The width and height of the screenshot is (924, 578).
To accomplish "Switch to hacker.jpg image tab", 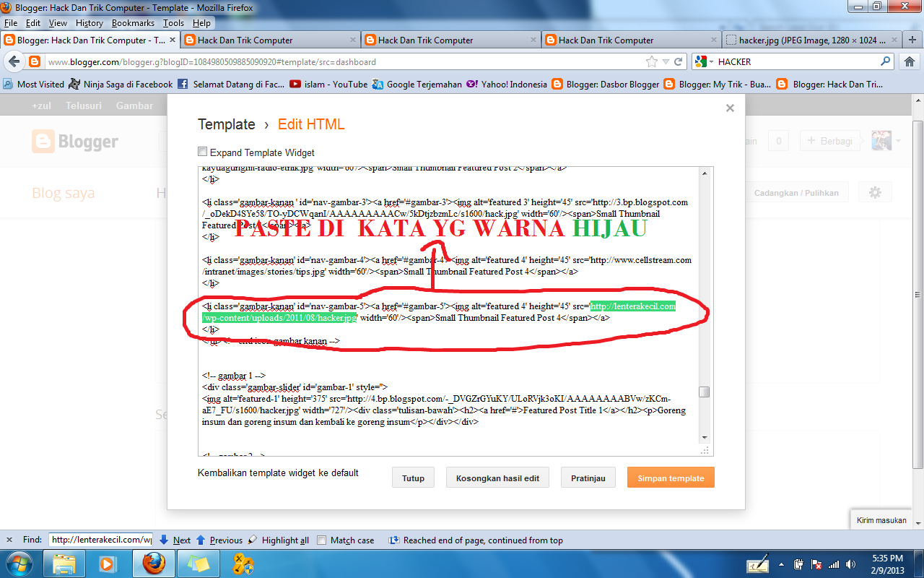I will [812, 40].
